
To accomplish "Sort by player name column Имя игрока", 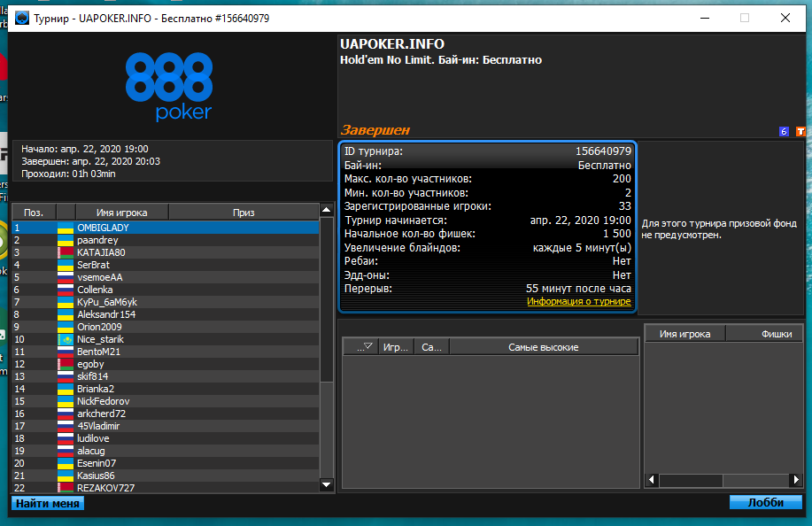I will pyautogui.click(x=121, y=213).
